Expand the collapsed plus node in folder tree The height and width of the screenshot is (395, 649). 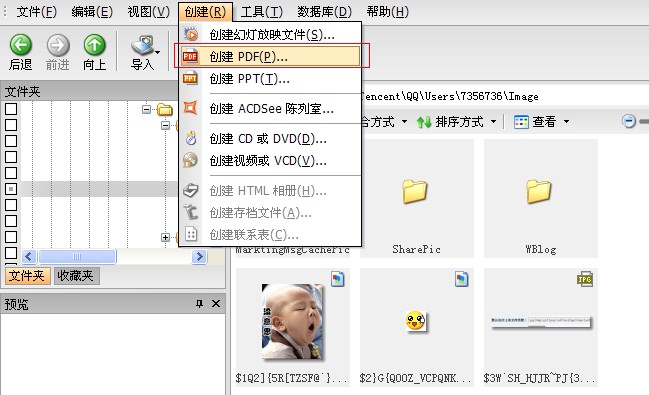pos(166,237)
